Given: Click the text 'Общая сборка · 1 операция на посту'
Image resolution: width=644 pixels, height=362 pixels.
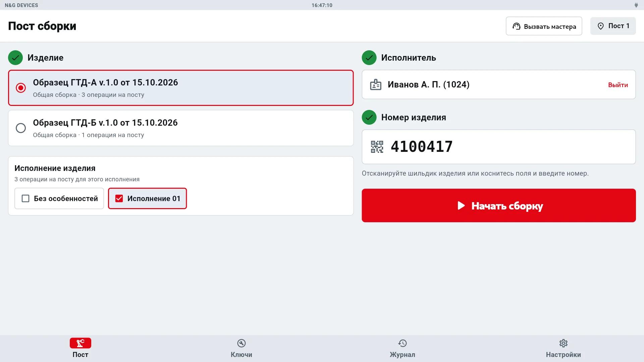Looking at the screenshot, I should 89,135.
